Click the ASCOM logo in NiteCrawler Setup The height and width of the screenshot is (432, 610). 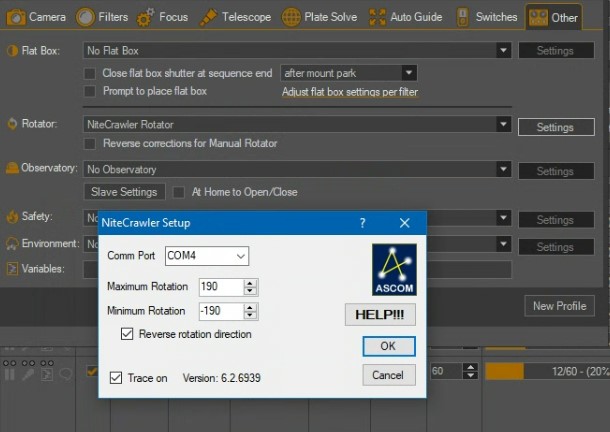pos(394,269)
